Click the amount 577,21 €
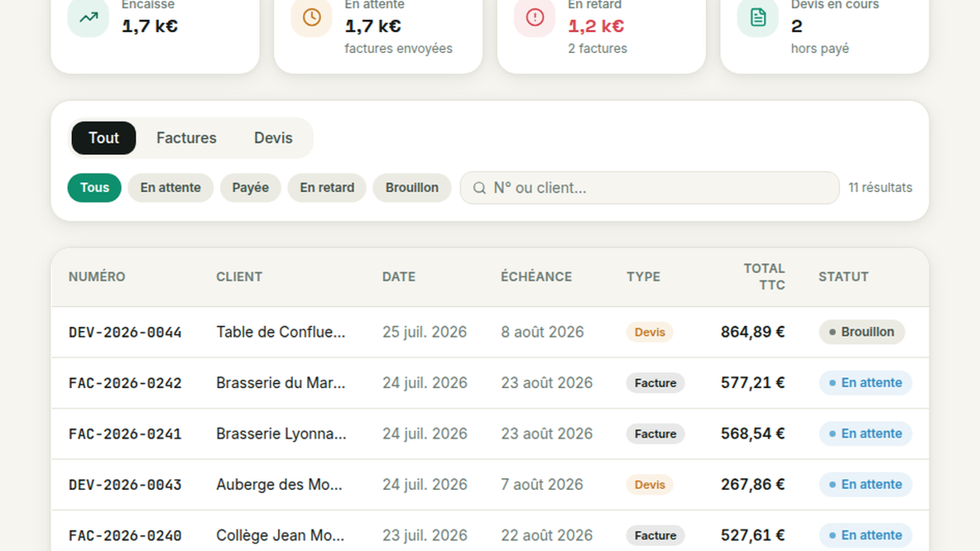Viewport: 980px width, 551px height. pyautogui.click(x=752, y=383)
